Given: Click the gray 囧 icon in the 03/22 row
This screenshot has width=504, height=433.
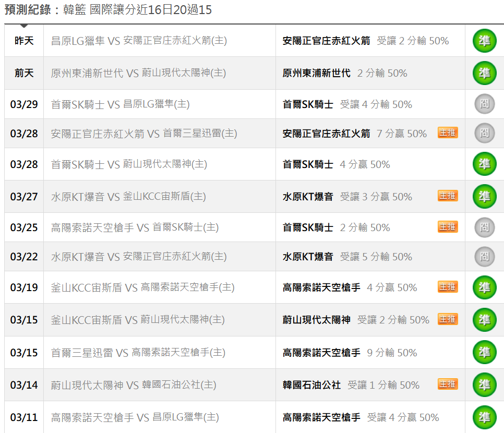Looking at the screenshot, I should coord(484,257).
